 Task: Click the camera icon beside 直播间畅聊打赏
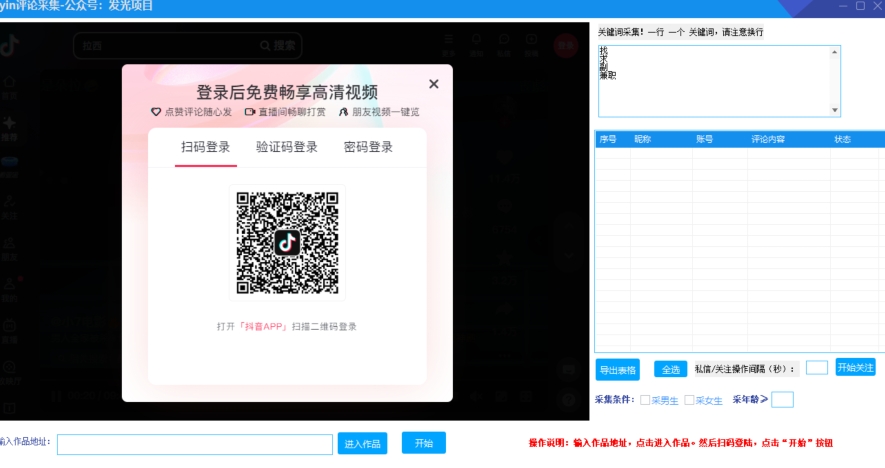click(x=250, y=112)
